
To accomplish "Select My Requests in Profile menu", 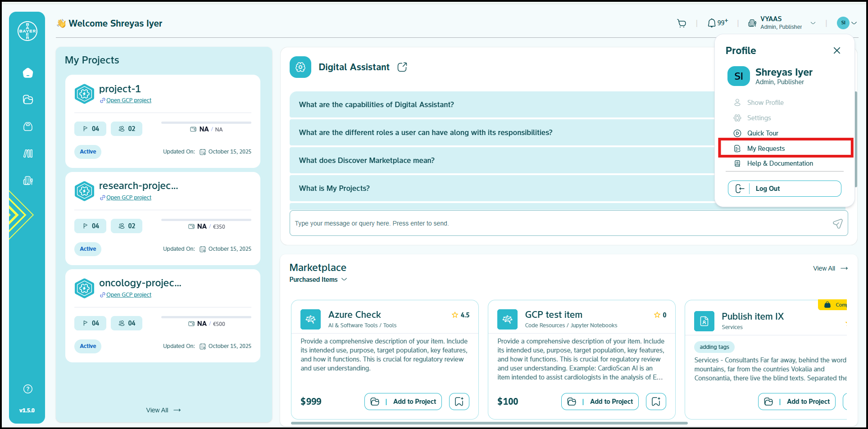I will [766, 149].
